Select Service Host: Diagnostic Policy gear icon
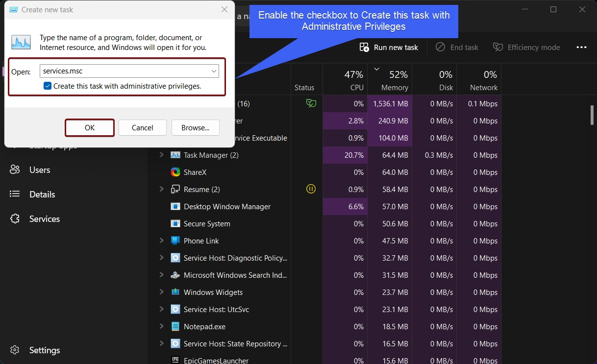This screenshot has width=597, height=364. coord(175,258)
